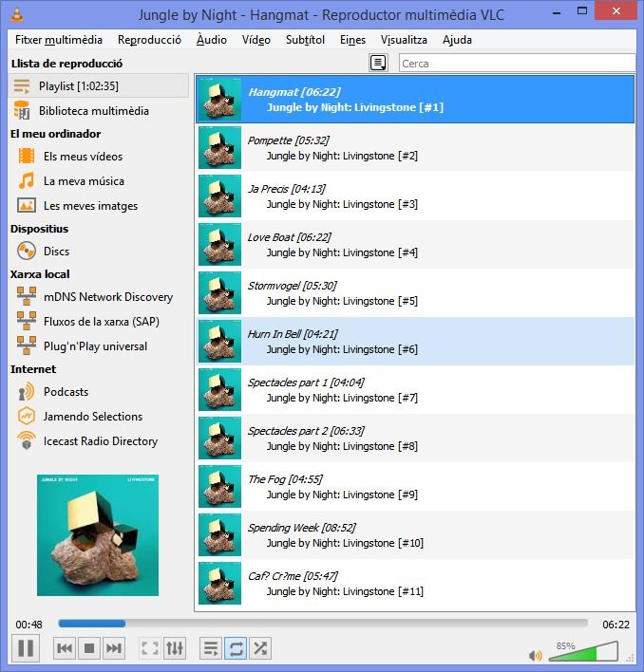This screenshot has height=672, width=644.
Task: Click the VLC cone title bar icon
Action: pos(17,13)
